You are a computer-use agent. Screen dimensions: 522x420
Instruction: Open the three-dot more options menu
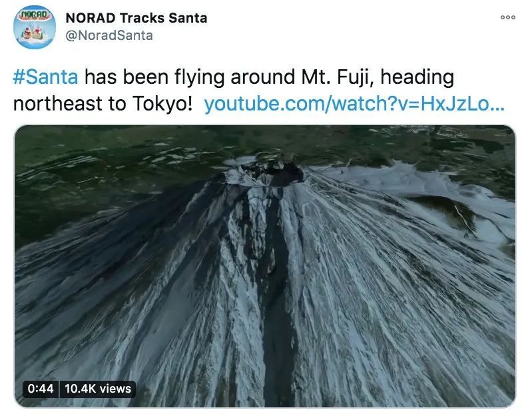[507, 17]
